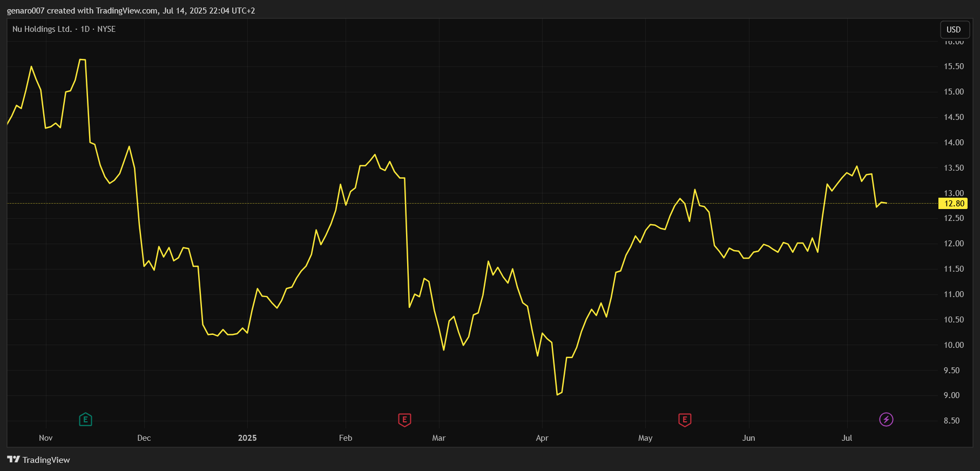Screen dimensions: 980x471
Task: Open the USD currency selector
Action: click(954, 30)
